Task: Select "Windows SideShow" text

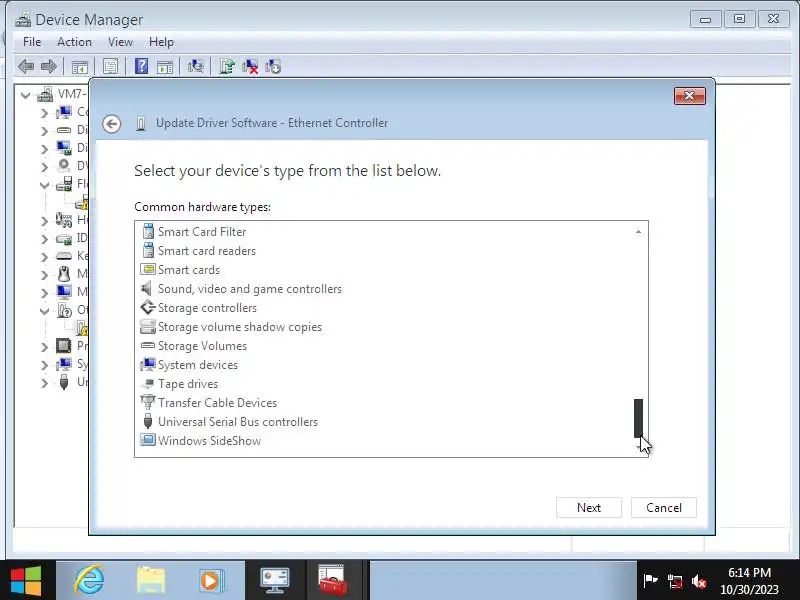Action: (x=209, y=440)
